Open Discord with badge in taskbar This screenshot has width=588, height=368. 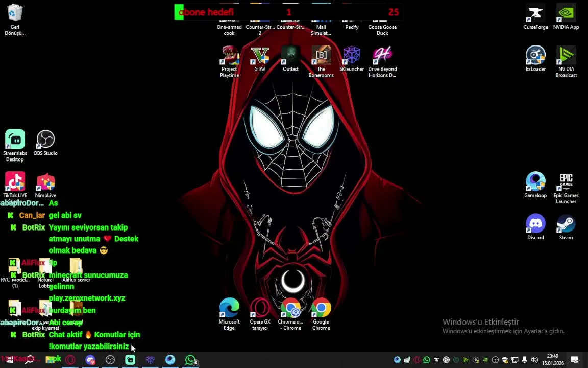pos(90,360)
